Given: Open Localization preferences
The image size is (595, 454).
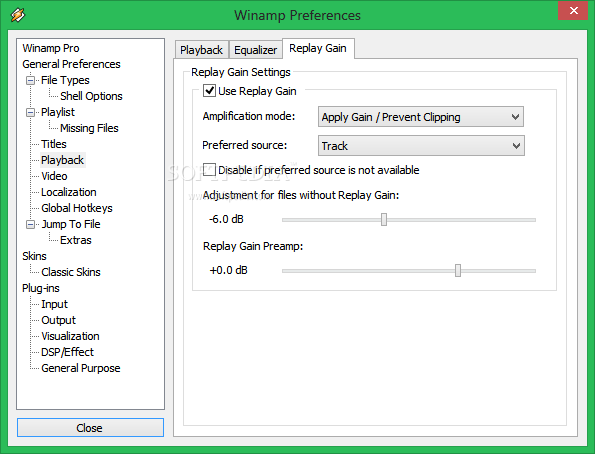Looking at the screenshot, I should (69, 192).
